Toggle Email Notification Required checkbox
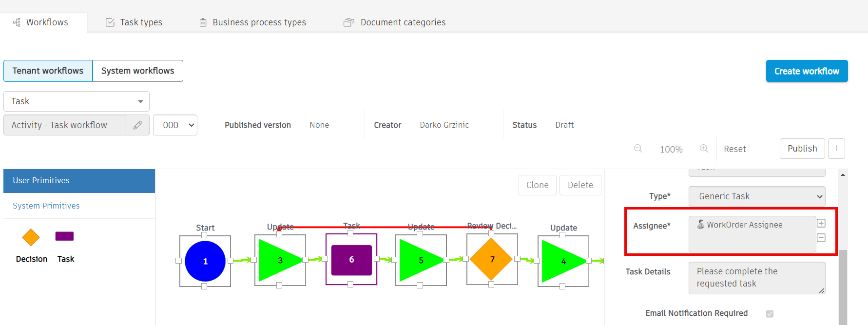 click(x=770, y=314)
